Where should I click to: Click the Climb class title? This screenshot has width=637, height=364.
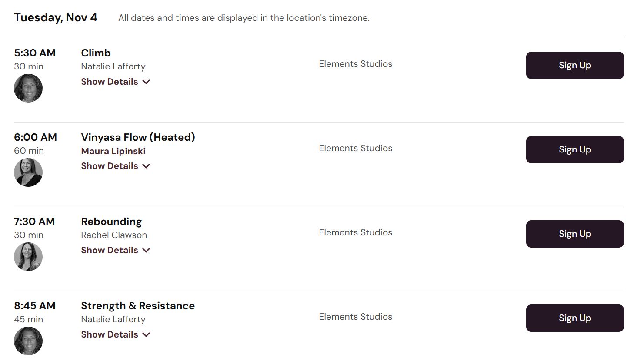pos(96,53)
